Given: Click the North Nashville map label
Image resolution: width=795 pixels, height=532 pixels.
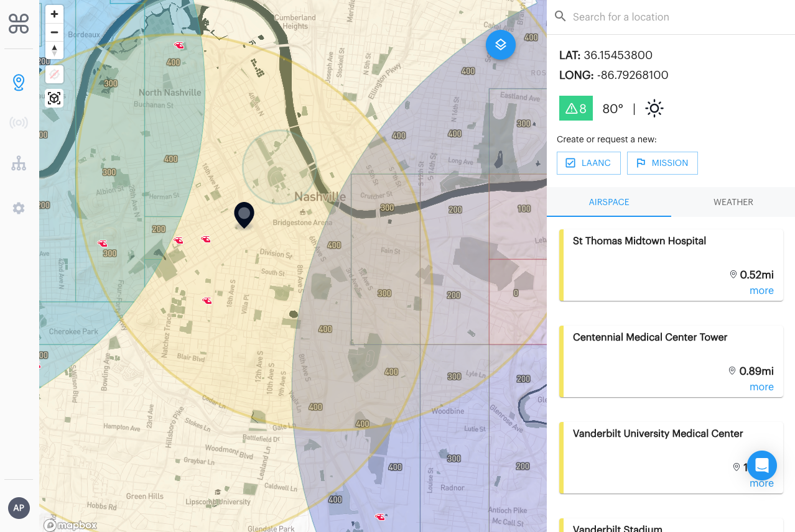Looking at the screenshot, I should pos(170,93).
